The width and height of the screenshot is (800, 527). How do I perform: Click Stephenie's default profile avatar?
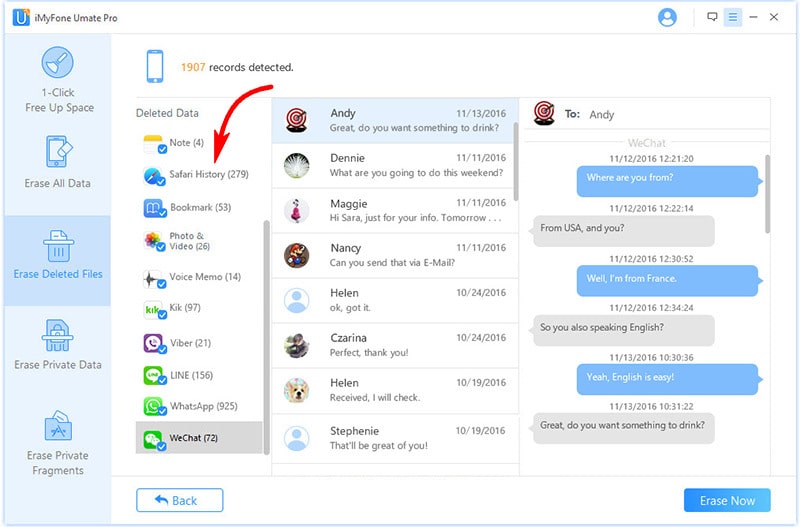[x=296, y=438]
